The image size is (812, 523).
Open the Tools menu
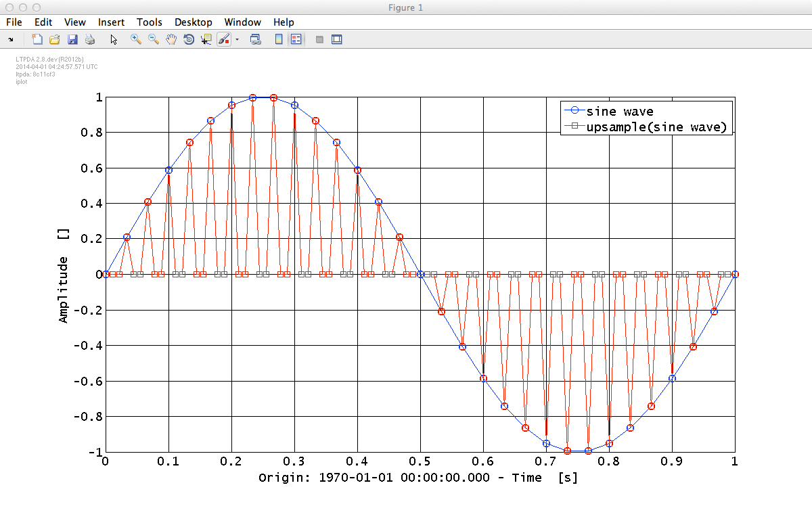tap(150, 22)
